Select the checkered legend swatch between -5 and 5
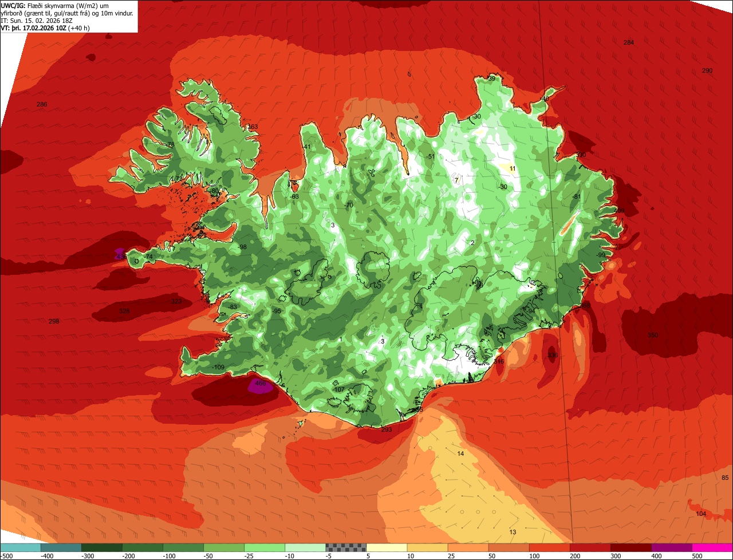 point(345,547)
